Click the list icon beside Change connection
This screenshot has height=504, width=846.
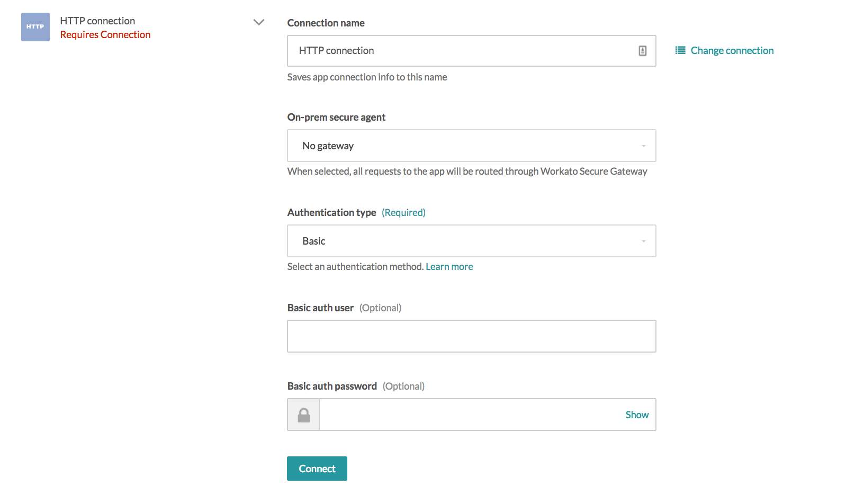coord(679,50)
